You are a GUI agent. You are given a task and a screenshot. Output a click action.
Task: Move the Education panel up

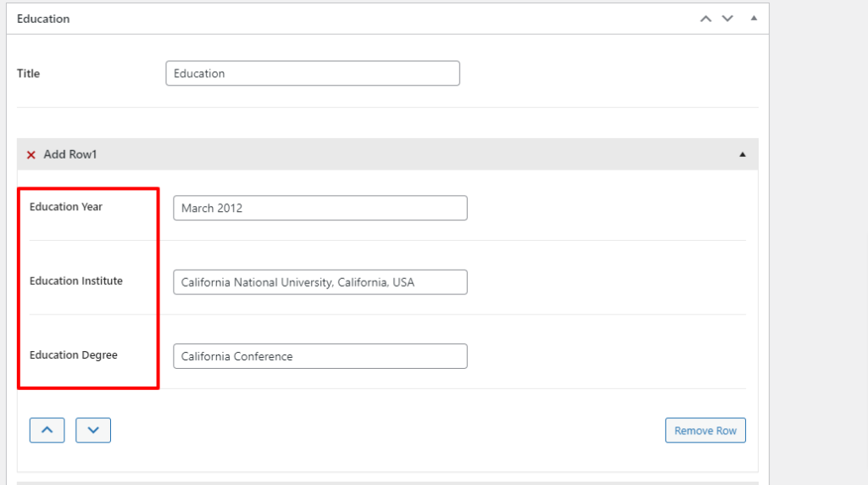pyautogui.click(x=705, y=19)
